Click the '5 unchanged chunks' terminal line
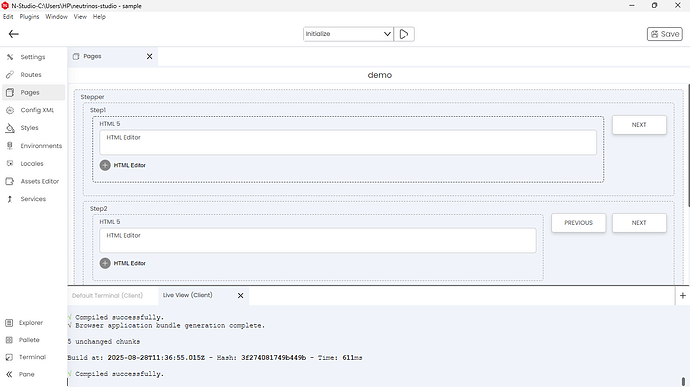 (104, 342)
